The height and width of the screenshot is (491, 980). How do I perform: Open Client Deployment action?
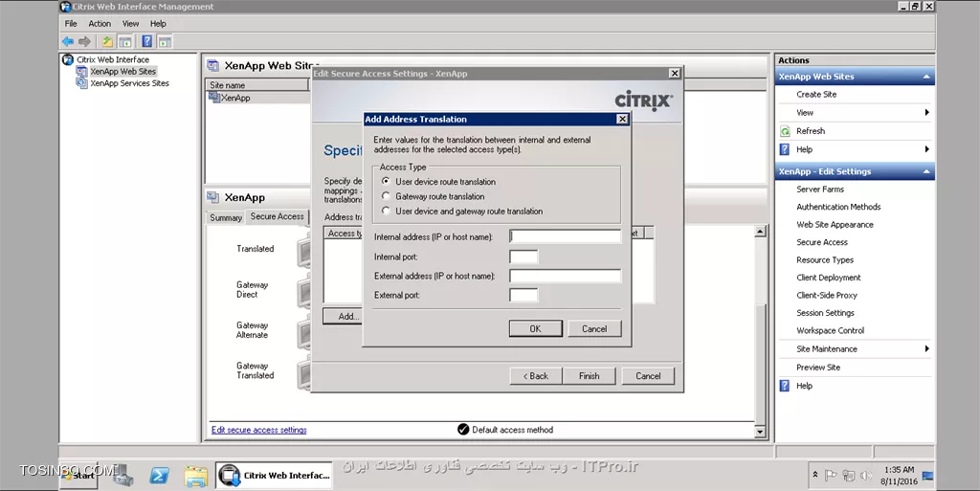(x=828, y=278)
